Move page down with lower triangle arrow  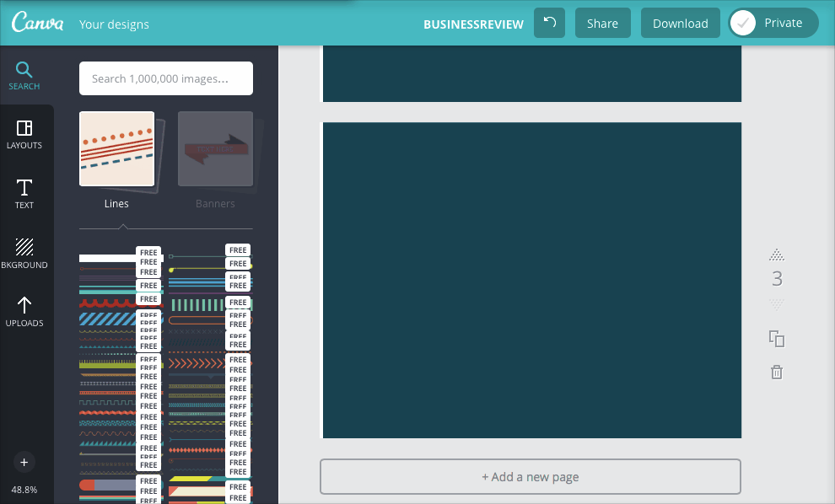coord(777,303)
